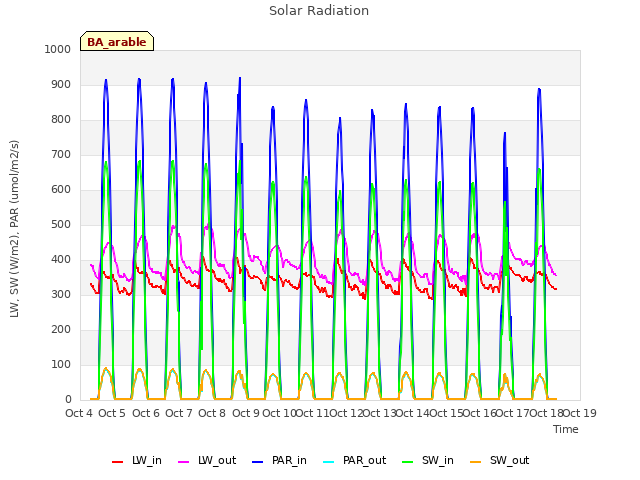Toggle the SW_in legend entry
Image resolution: width=640 pixels, height=480 pixels.
428,460
